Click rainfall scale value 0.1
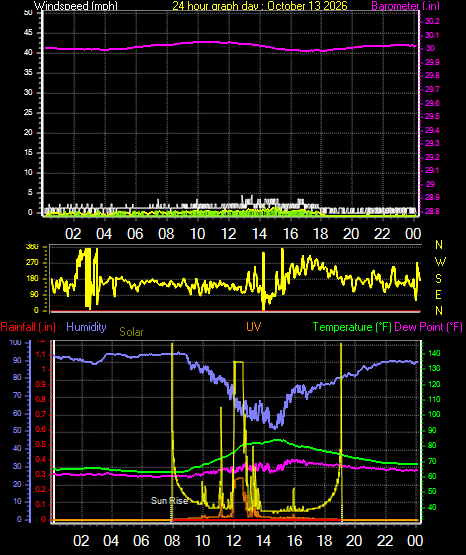The height and width of the screenshot is (555, 466). (41, 504)
